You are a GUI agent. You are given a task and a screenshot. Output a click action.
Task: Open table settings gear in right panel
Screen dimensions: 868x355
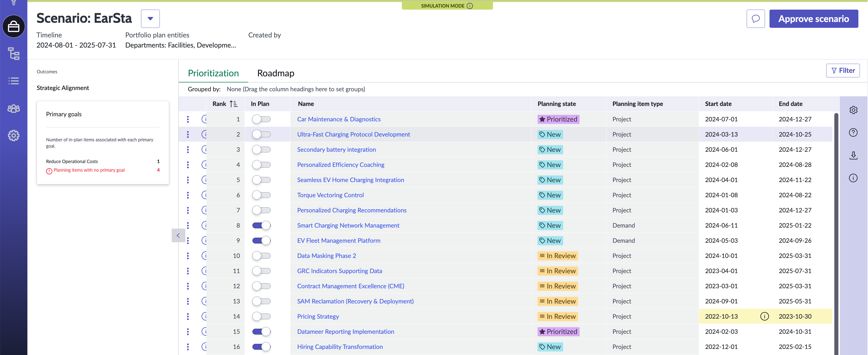click(x=853, y=110)
